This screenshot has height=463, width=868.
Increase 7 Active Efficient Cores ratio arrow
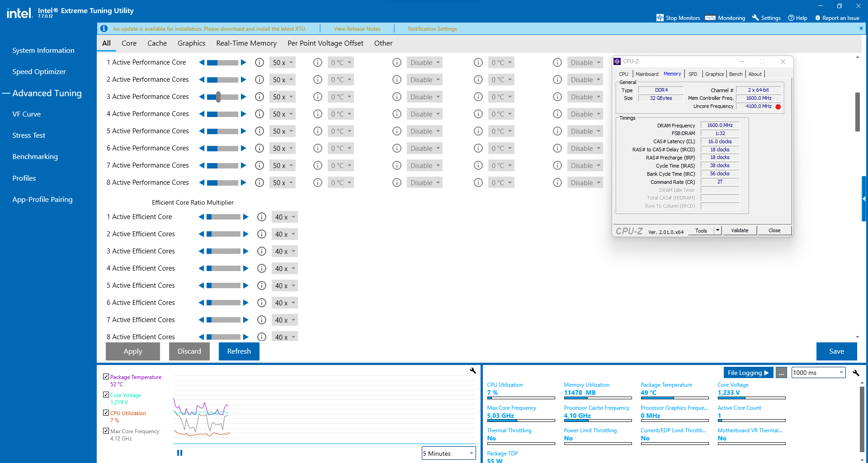coord(246,320)
